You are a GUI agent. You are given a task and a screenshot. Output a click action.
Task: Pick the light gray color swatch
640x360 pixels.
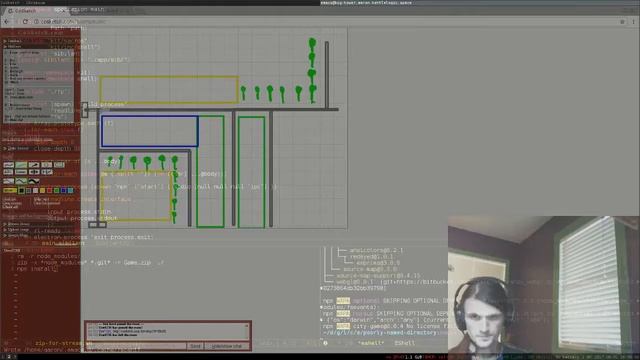click(x=36, y=190)
